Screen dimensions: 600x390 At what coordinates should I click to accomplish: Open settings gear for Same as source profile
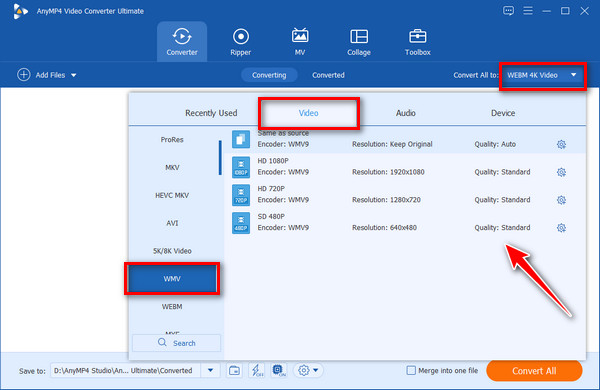(x=561, y=144)
